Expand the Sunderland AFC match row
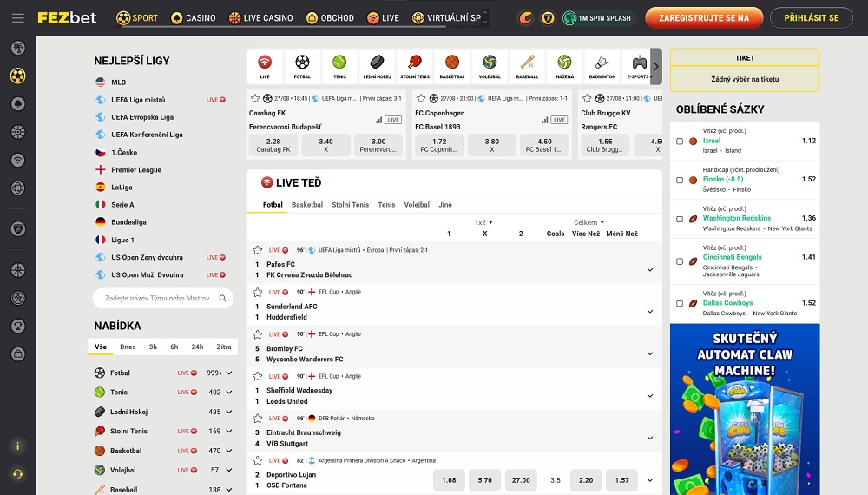 [649, 312]
